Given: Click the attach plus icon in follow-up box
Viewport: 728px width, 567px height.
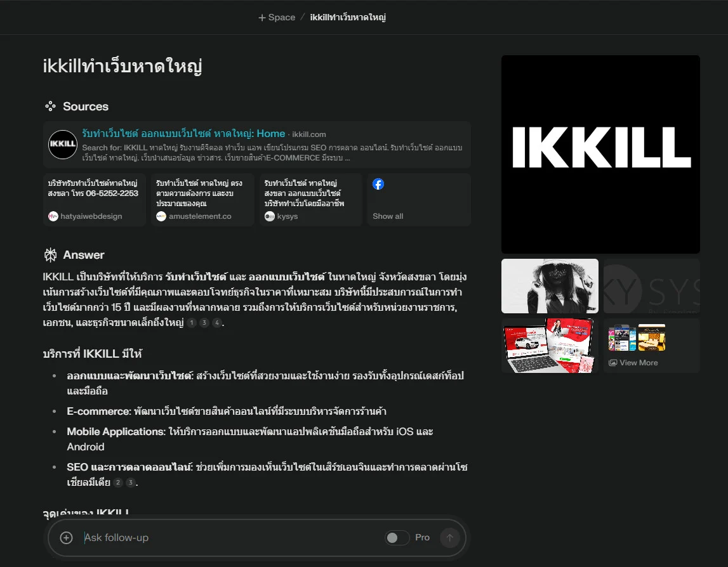Looking at the screenshot, I should point(66,538).
